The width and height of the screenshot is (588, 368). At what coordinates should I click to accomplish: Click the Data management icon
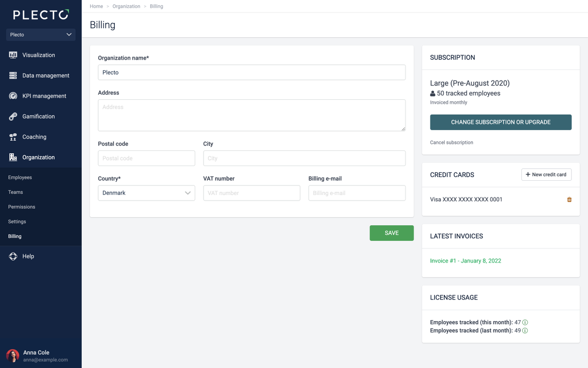(x=13, y=75)
